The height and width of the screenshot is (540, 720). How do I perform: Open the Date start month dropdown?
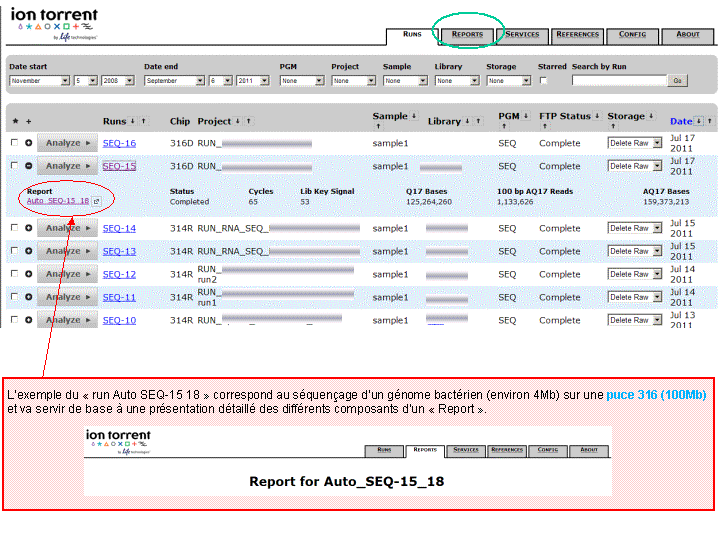click(39, 80)
